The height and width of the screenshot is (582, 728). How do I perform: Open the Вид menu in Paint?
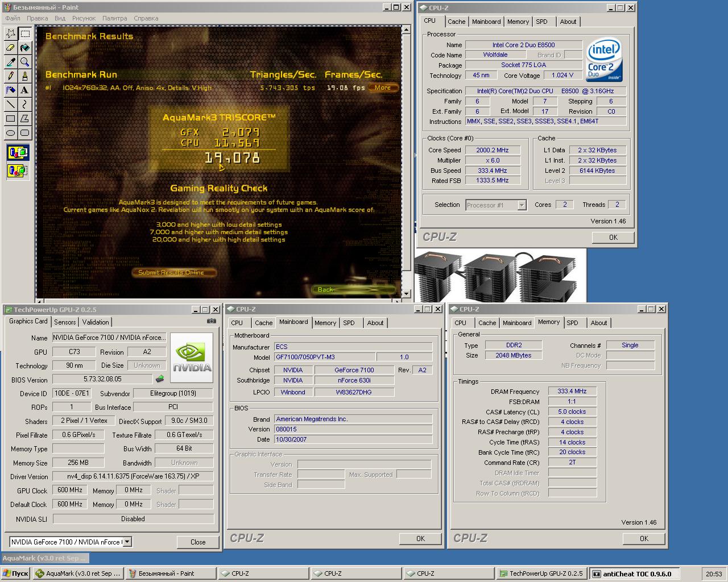[x=60, y=18]
